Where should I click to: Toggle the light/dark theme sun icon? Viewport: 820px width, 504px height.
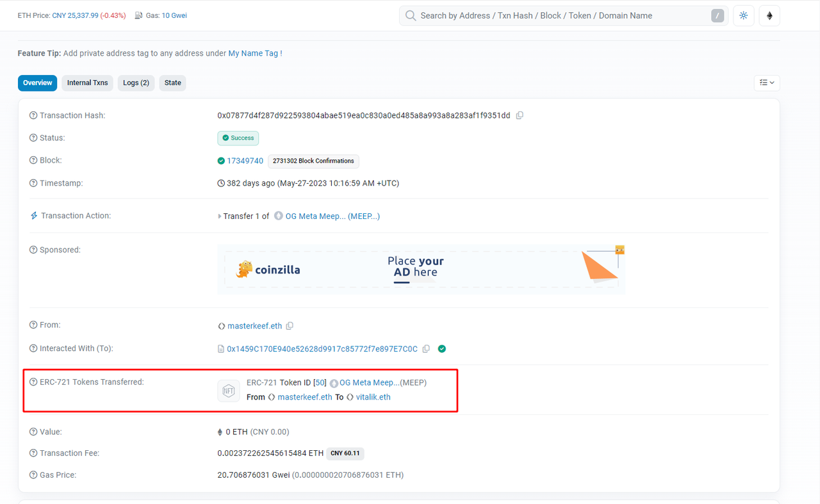point(743,15)
